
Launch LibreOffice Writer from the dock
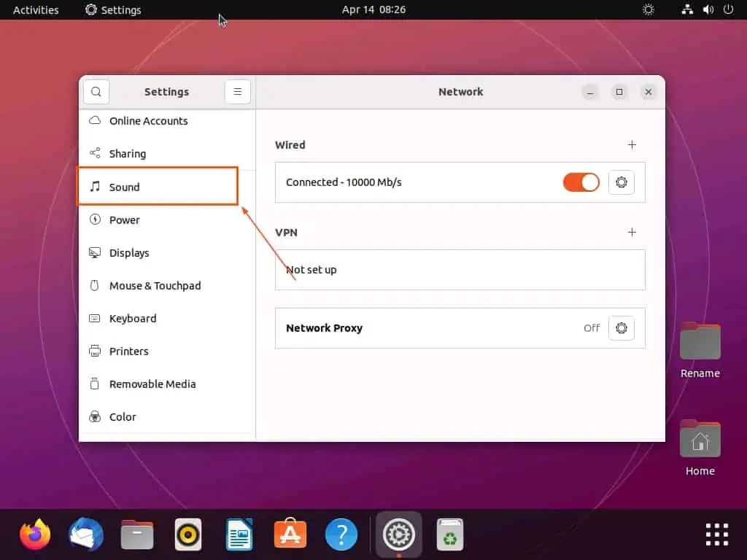(x=239, y=534)
